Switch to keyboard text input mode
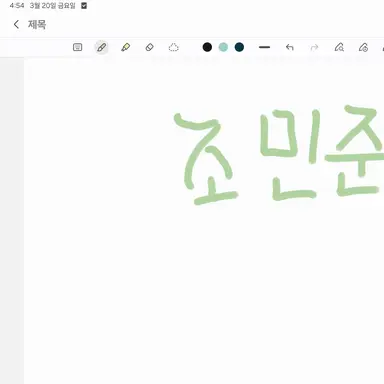Screen dimensions: 384x384 [x=77, y=47]
